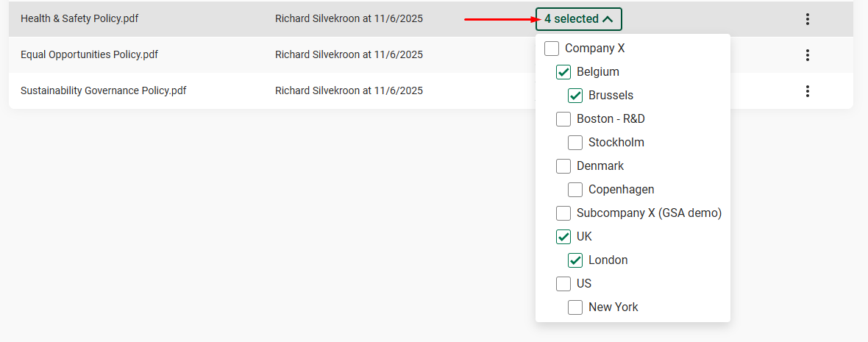
Task: Collapse the '4 selected' dropdown
Action: [578, 19]
